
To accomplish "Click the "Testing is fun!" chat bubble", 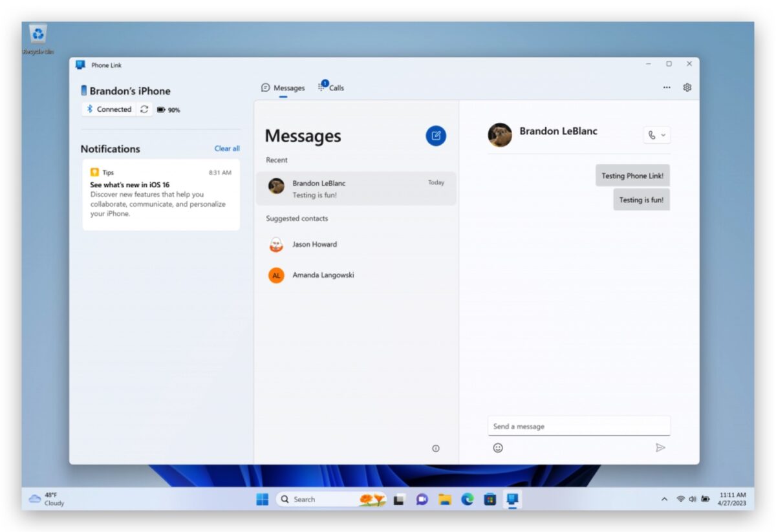I will click(x=641, y=200).
